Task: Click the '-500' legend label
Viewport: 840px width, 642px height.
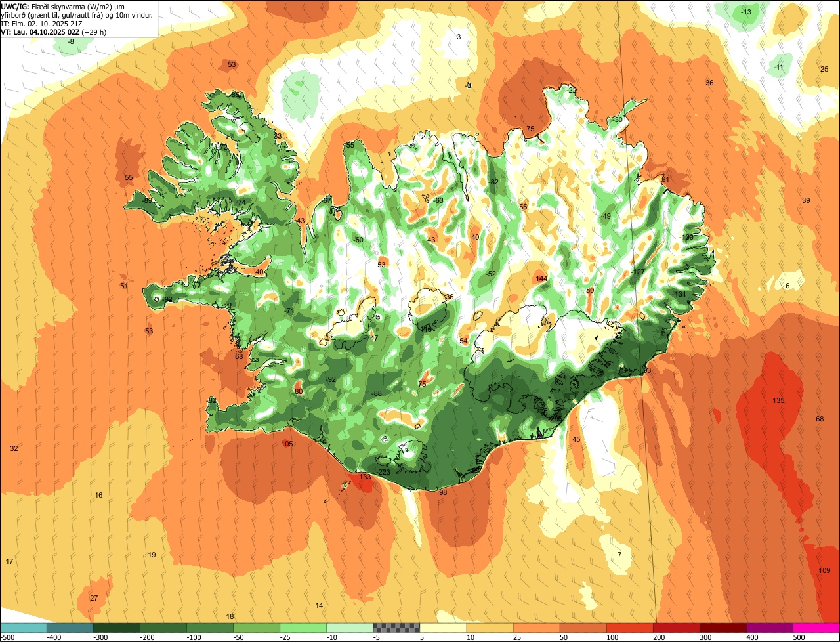Action: pos(9,637)
